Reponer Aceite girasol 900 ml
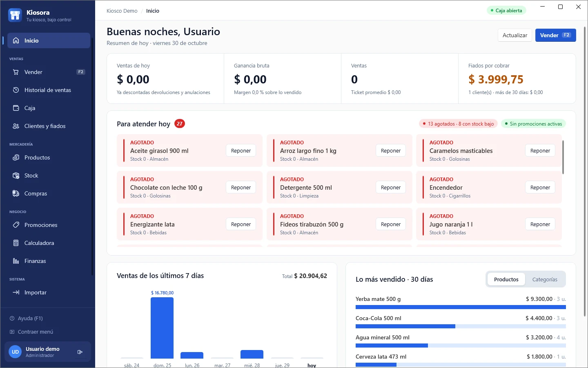The width and height of the screenshot is (588, 368). tap(241, 150)
